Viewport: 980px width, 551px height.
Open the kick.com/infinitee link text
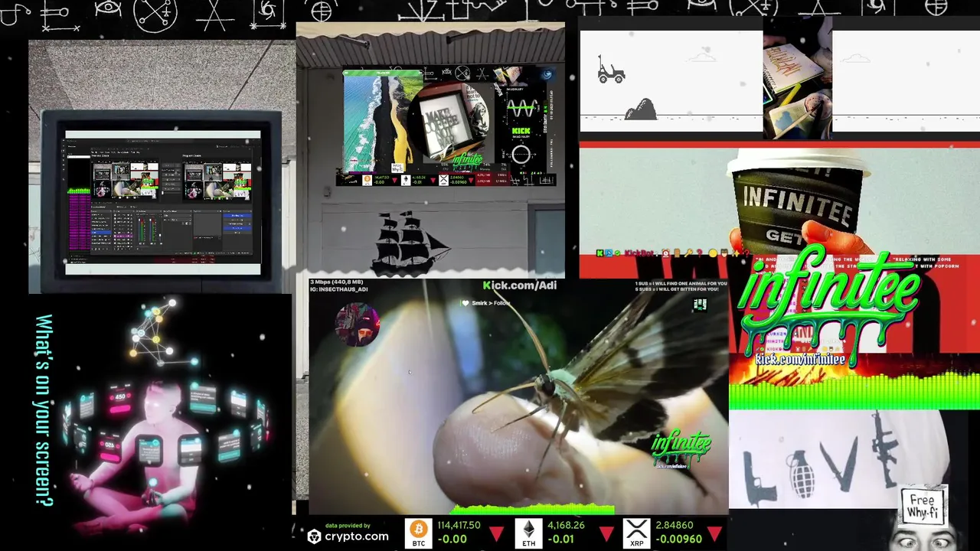tap(800, 359)
